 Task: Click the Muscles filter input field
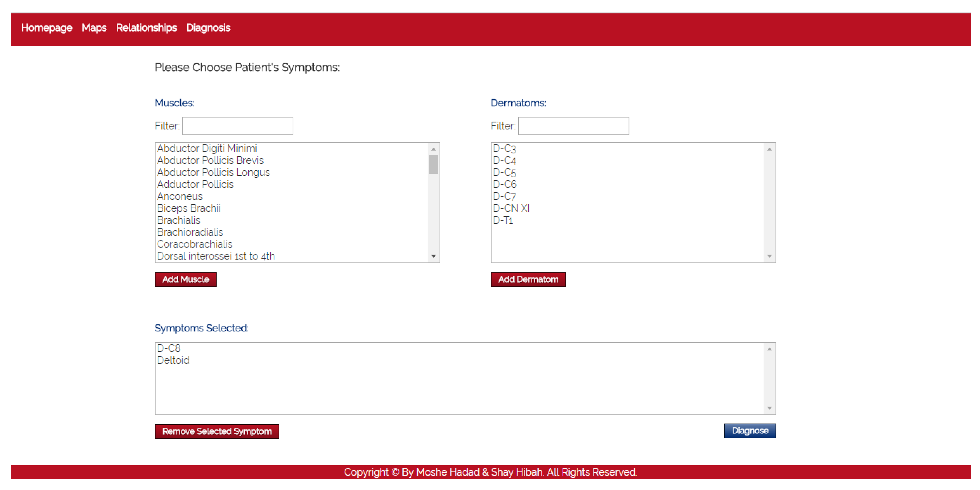pos(237,126)
